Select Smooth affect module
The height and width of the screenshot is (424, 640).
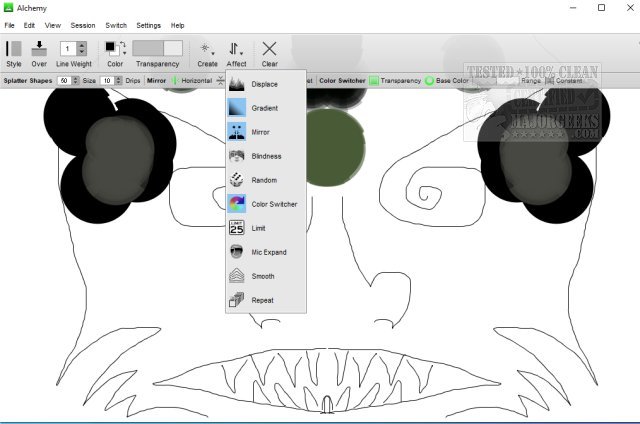[x=266, y=276]
